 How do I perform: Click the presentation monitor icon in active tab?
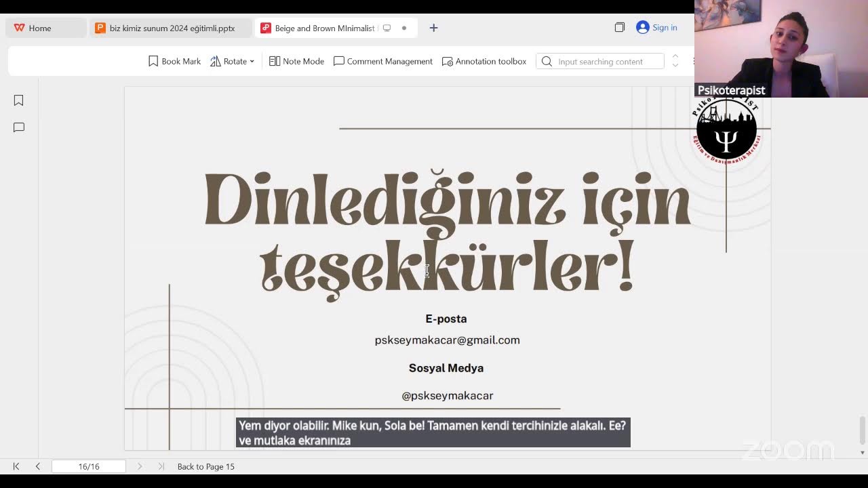[387, 28]
